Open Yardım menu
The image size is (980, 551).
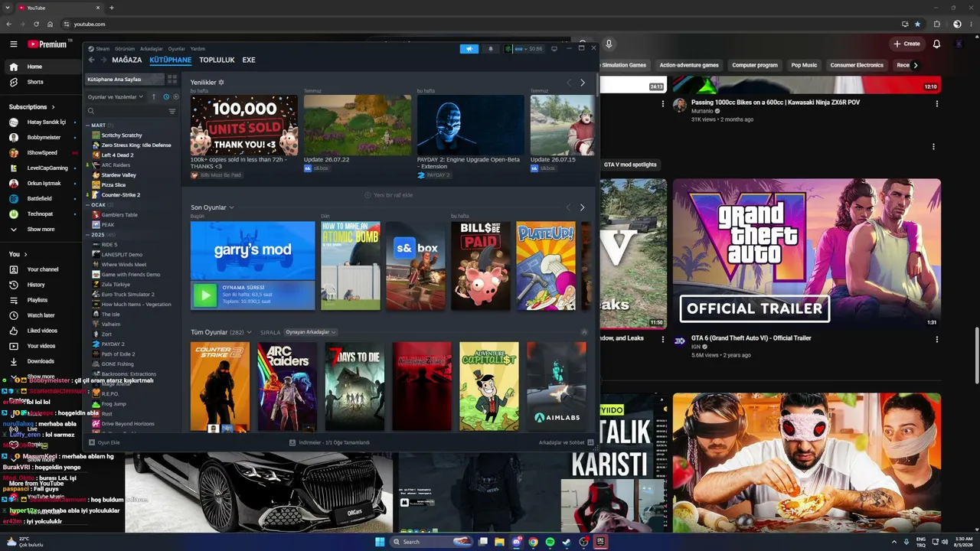[198, 49]
